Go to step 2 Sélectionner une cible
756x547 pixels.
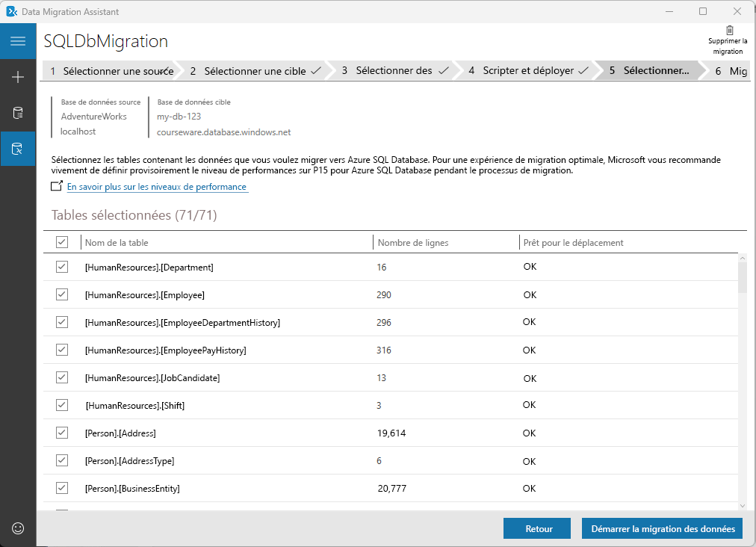[x=255, y=71]
